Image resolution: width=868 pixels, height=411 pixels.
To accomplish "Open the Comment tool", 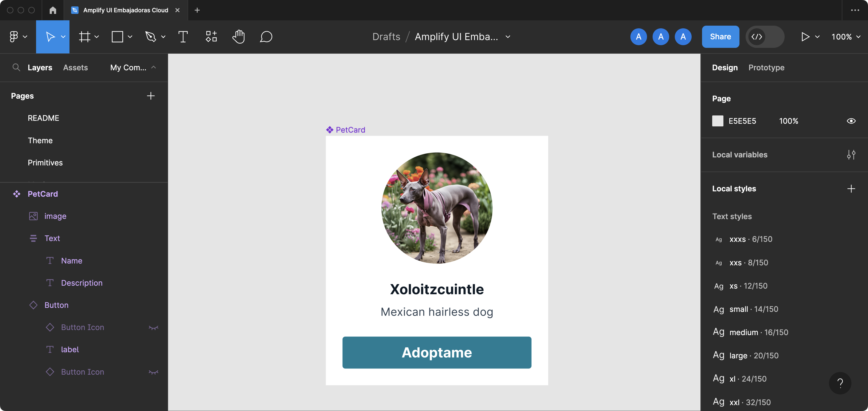I will 266,37.
